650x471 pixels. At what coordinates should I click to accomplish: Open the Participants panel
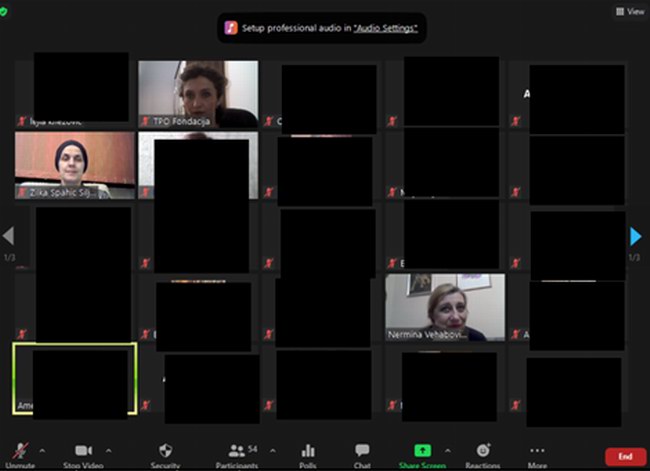(x=237, y=452)
